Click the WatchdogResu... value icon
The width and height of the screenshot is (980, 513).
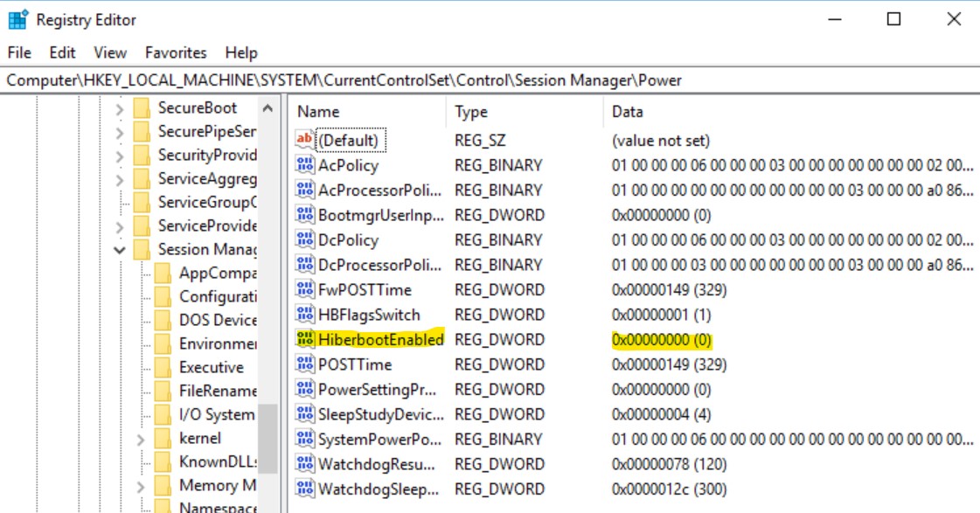pos(304,464)
